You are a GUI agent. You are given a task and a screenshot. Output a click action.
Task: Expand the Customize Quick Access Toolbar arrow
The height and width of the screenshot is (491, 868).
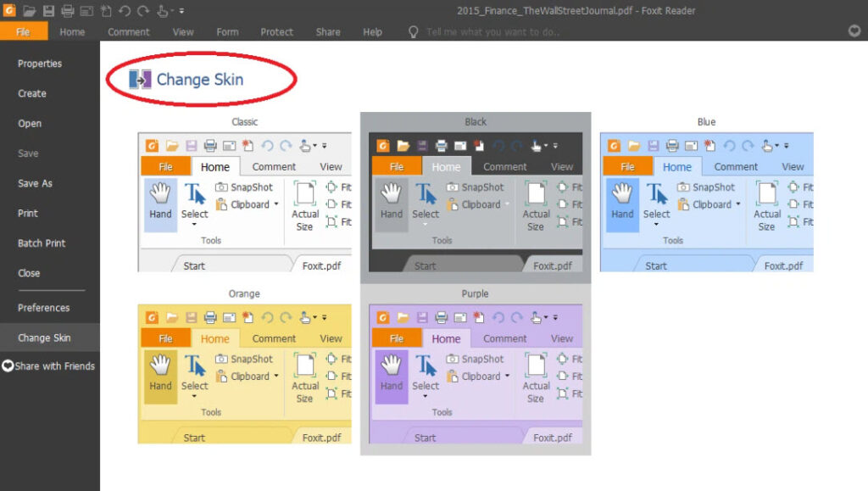(181, 11)
